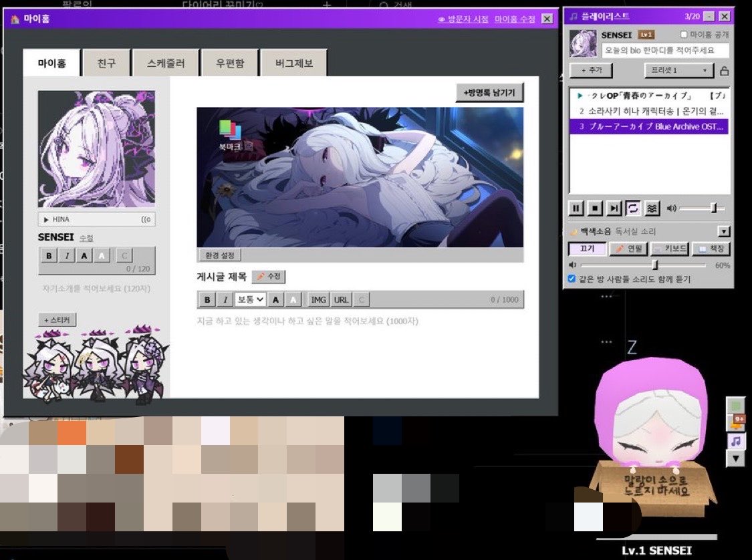Switch to the 친구 tab
The image size is (752, 560).
point(106,63)
